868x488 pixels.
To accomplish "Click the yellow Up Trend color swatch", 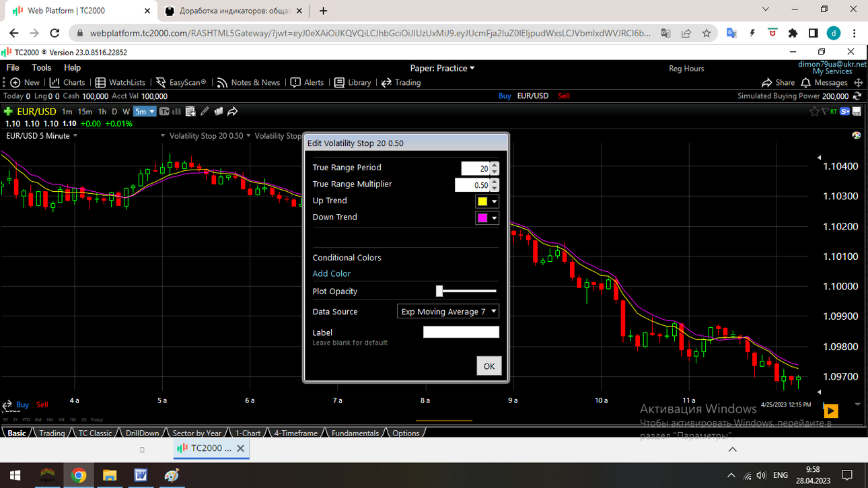I will tap(482, 201).
